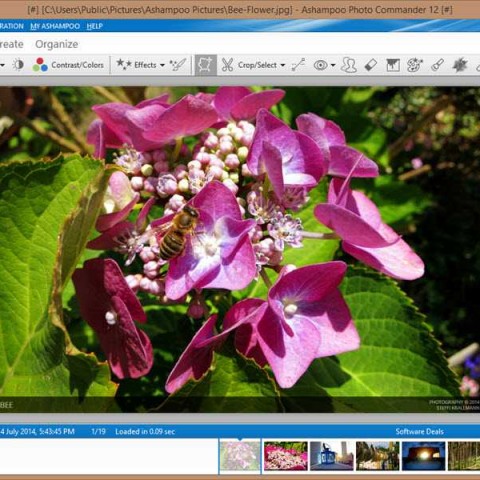480x480 pixels.
Task: Select the eraser tool
Action: pos(371,65)
